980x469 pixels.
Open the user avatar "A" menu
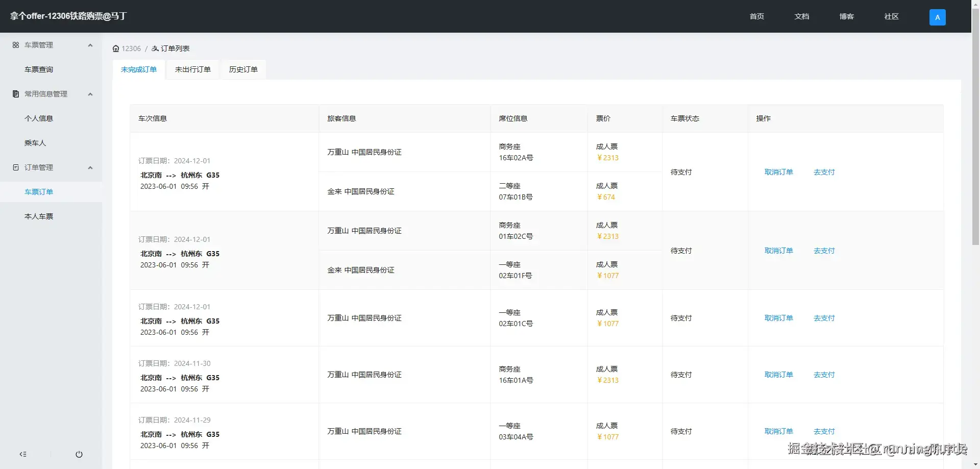coord(937,17)
